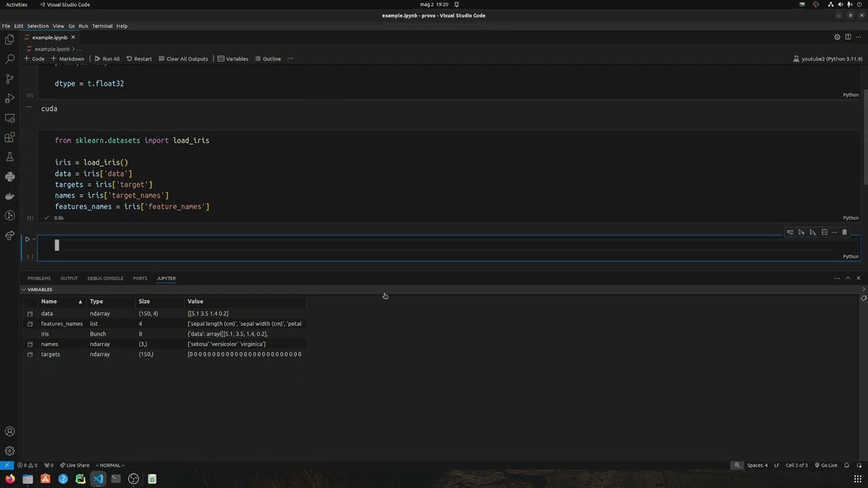Screen dimensions: 868x488
Task: Expand the breadcrumb ellipsis after example.ipynb
Action: pyautogui.click(x=79, y=49)
